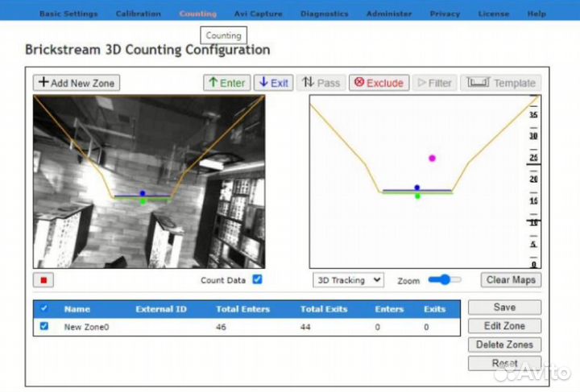Select the Filter tool
580x392 pixels.
coord(435,83)
